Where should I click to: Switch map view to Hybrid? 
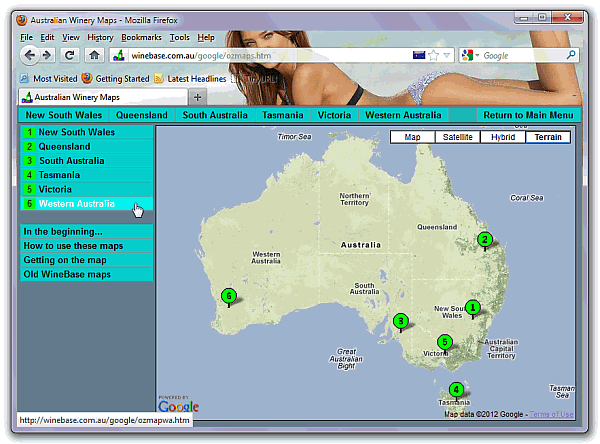click(x=503, y=137)
